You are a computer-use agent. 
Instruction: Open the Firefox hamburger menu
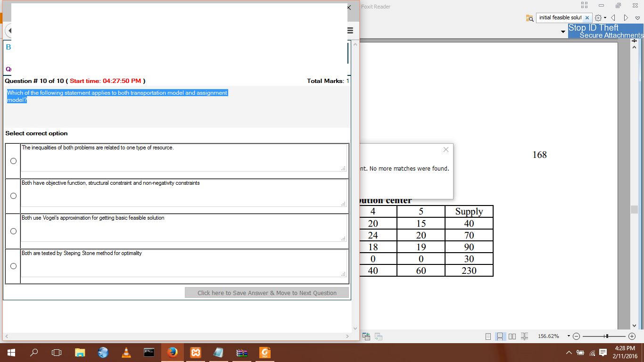[x=350, y=30]
